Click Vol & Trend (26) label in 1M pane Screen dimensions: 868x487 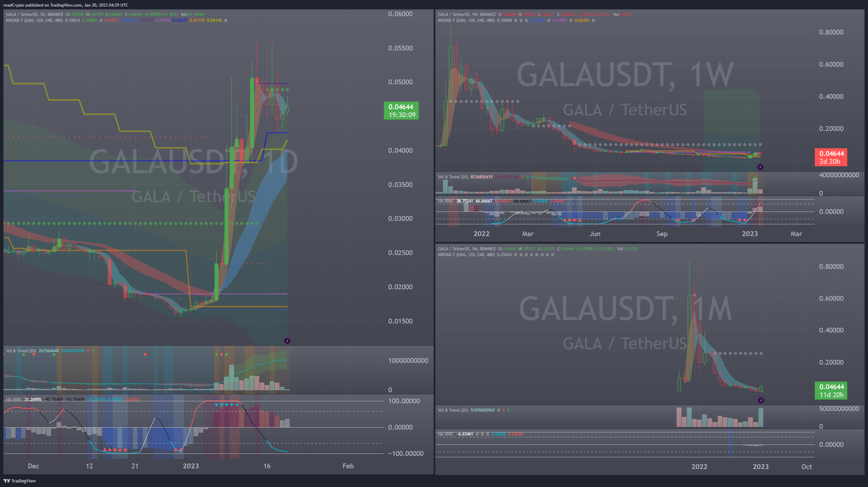(x=453, y=410)
